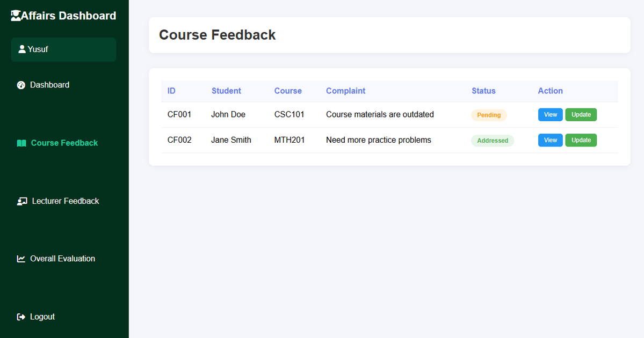Click the Dashboard gauge icon
Image resolution: width=644 pixels, height=338 pixels.
click(x=21, y=85)
